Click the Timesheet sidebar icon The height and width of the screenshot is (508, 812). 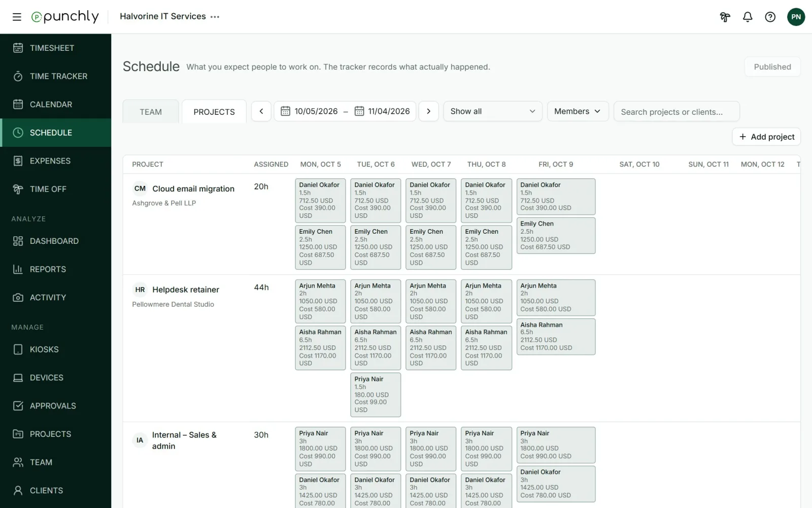tap(18, 48)
